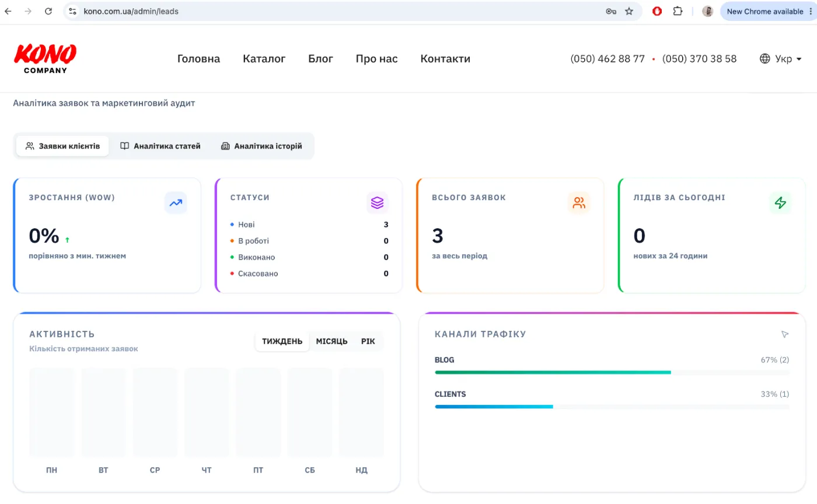Click the browser forward arrow
This screenshot has width=817, height=504.
(28, 11)
